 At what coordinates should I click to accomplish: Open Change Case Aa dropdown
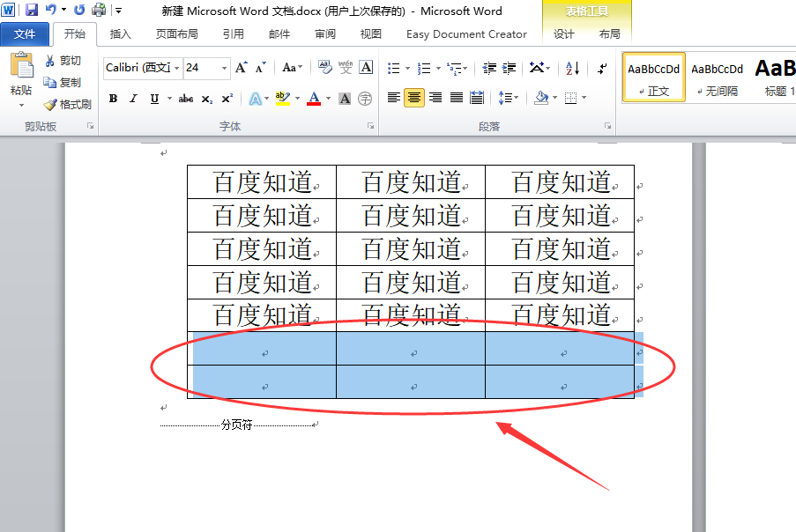[x=292, y=68]
